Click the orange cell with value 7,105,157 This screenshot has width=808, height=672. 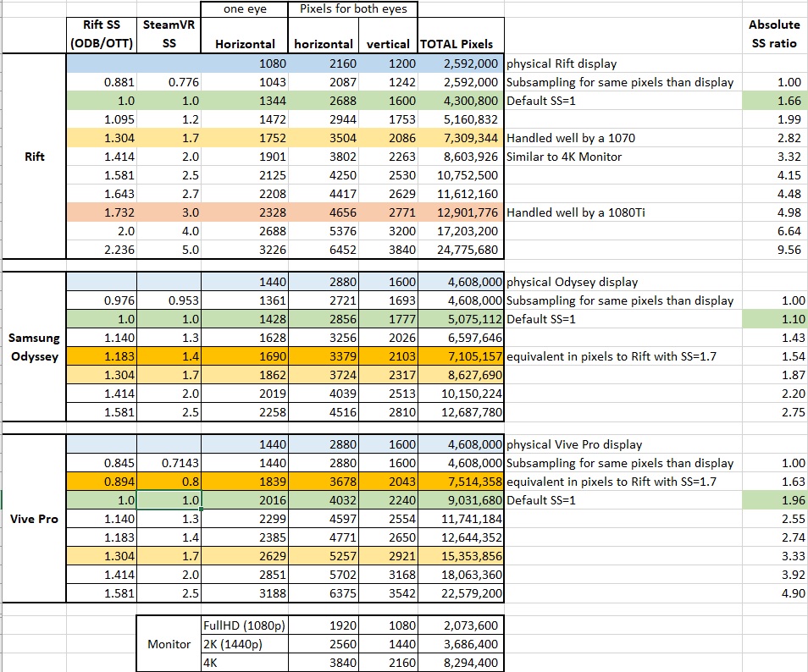(461, 356)
